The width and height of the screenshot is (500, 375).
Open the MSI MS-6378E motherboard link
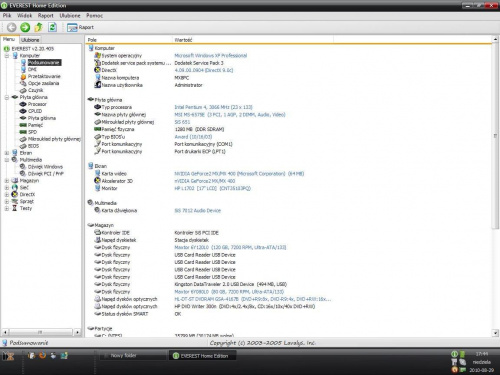point(230,115)
